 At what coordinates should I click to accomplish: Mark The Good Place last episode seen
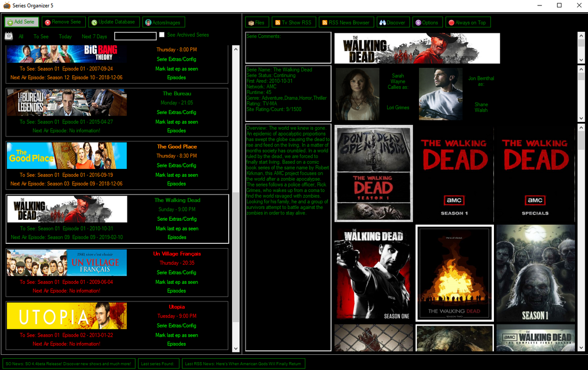(177, 175)
